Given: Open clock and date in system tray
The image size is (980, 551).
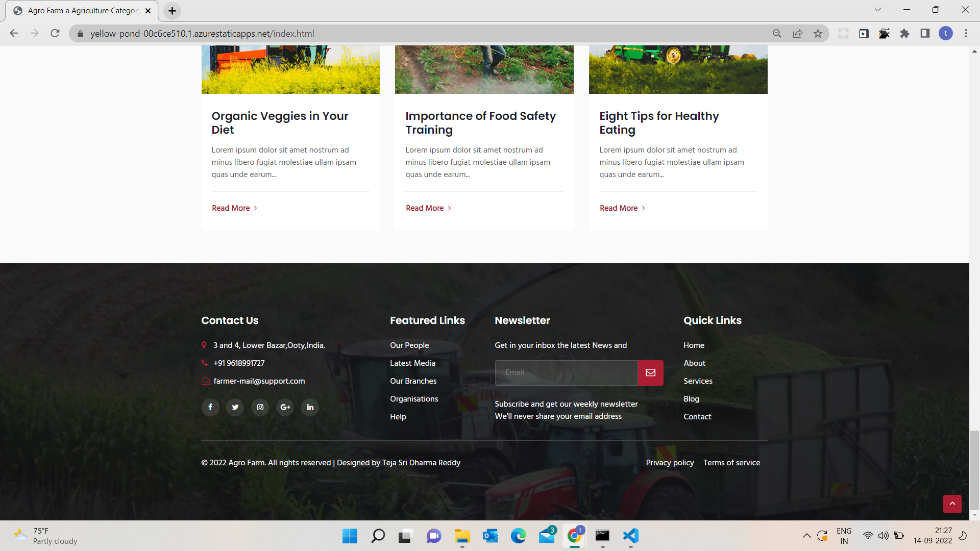Looking at the screenshot, I should click(x=933, y=536).
